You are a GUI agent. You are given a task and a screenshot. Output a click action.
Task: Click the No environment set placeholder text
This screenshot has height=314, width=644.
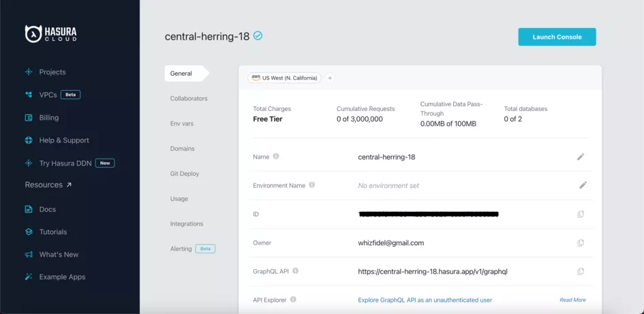click(x=388, y=185)
